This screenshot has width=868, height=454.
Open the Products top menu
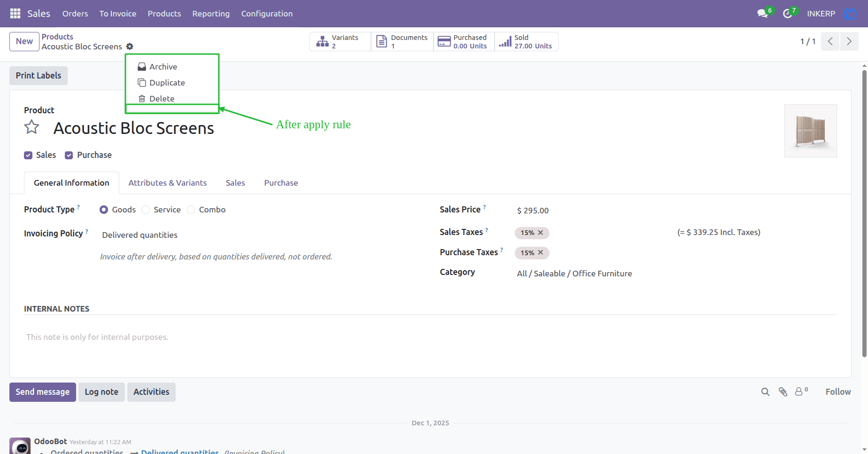pyautogui.click(x=164, y=14)
